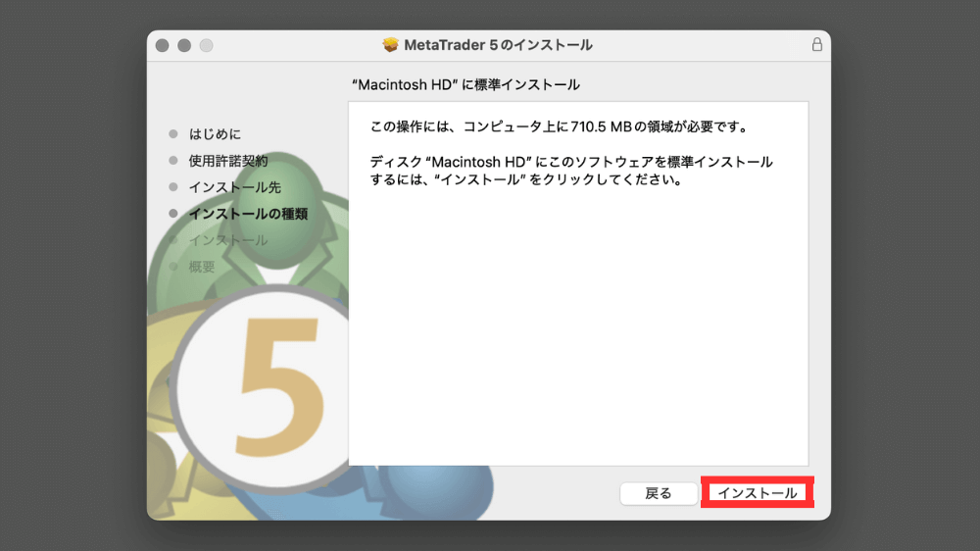
Task: Select the インストール先 step
Action: point(234,187)
